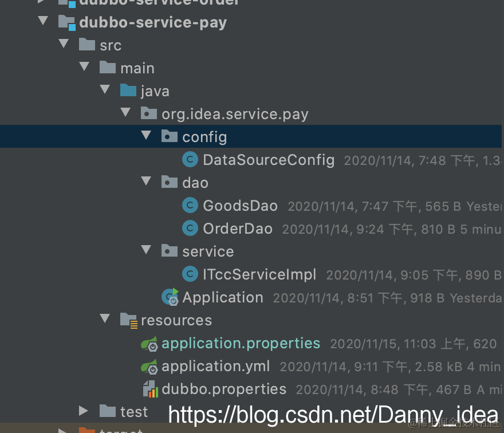Select the service package label

(208, 251)
